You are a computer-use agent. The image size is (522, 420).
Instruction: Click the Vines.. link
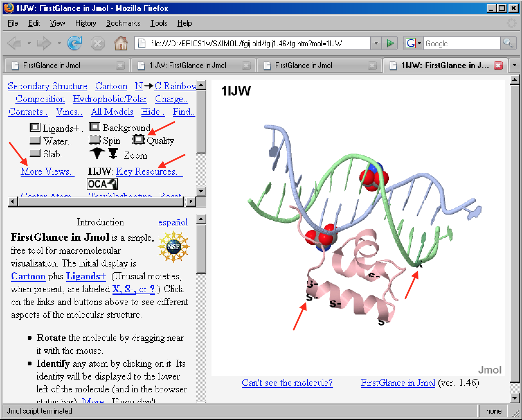[x=69, y=112]
